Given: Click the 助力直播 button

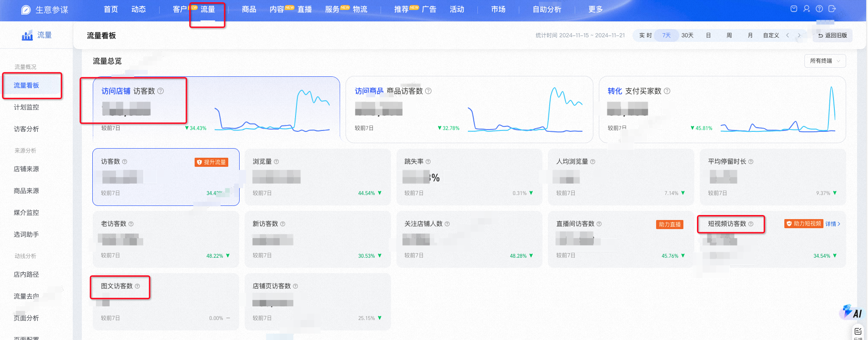Looking at the screenshot, I should click(670, 225).
